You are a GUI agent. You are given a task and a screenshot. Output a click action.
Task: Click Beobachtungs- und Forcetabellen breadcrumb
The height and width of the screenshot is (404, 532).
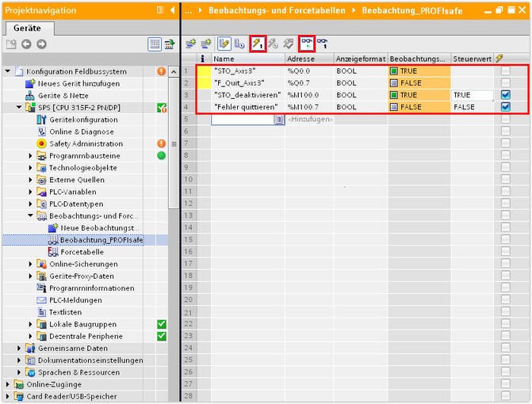click(x=277, y=11)
